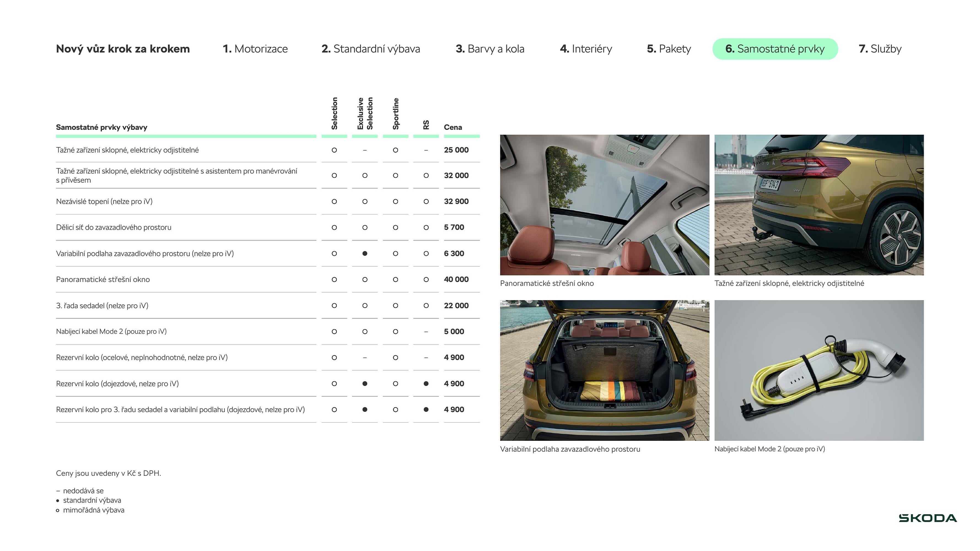
Task: Click the Tažné zařízení sklopné photo caption
Action: tap(789, 283)
